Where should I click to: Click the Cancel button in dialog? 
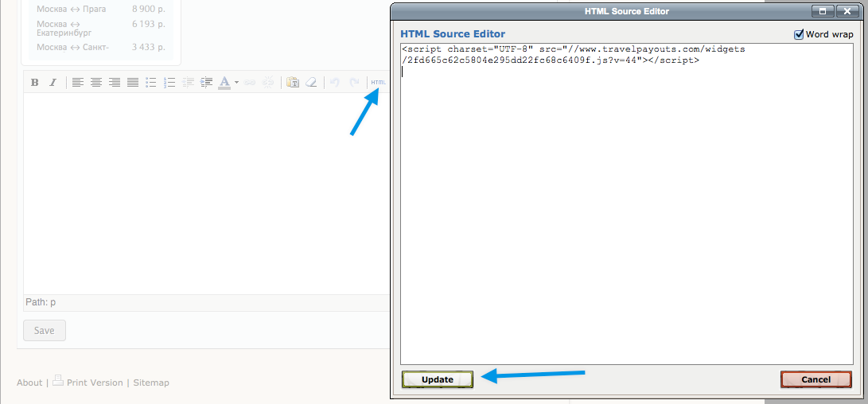coord(816,379)
